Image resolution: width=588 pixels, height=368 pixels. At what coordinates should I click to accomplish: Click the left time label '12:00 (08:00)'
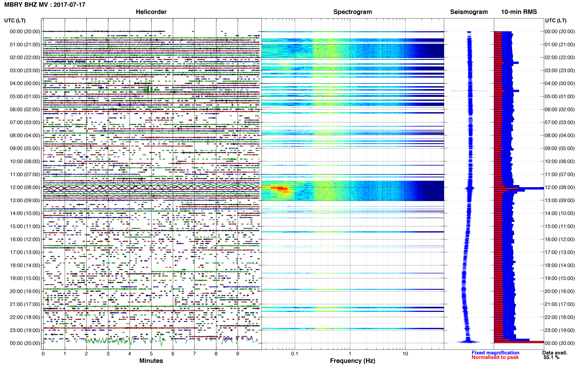pyautogui.click(x=25, y=187)
